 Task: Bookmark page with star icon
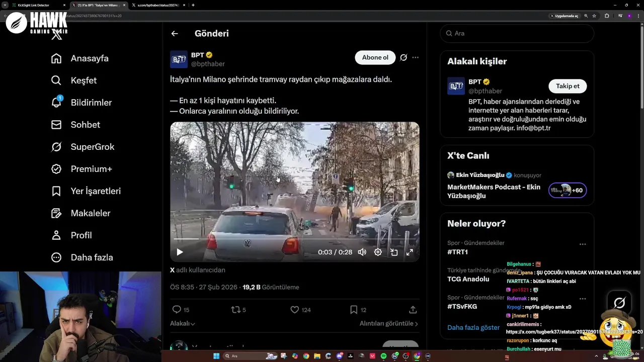tap(594, 16)
